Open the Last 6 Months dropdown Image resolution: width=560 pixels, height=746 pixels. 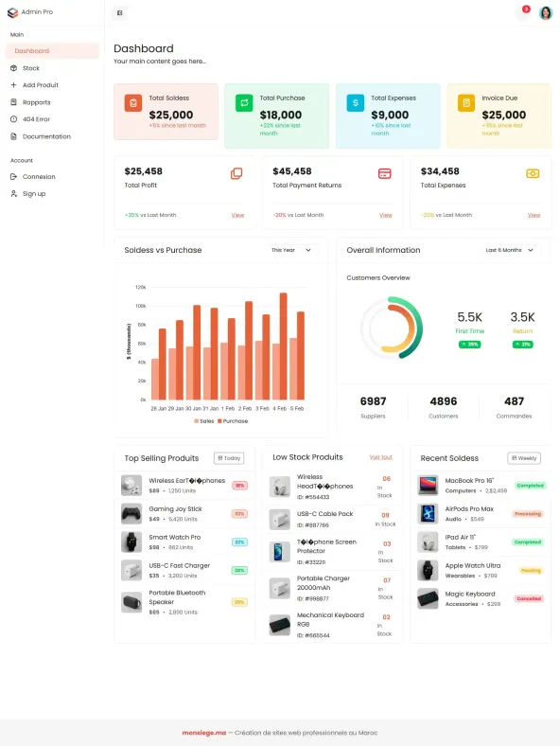point(509,250)
